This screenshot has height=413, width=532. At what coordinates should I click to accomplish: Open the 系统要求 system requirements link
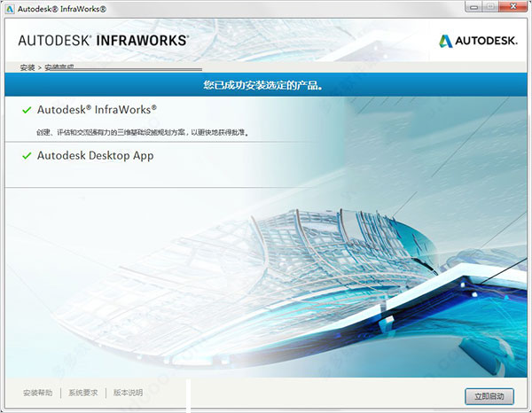point(83,393)
